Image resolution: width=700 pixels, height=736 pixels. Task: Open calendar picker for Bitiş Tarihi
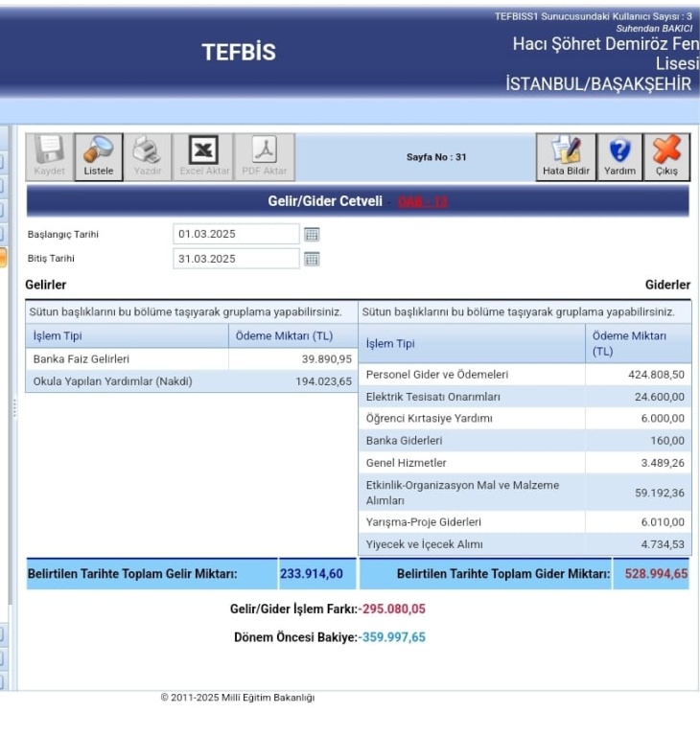(312, 259)
